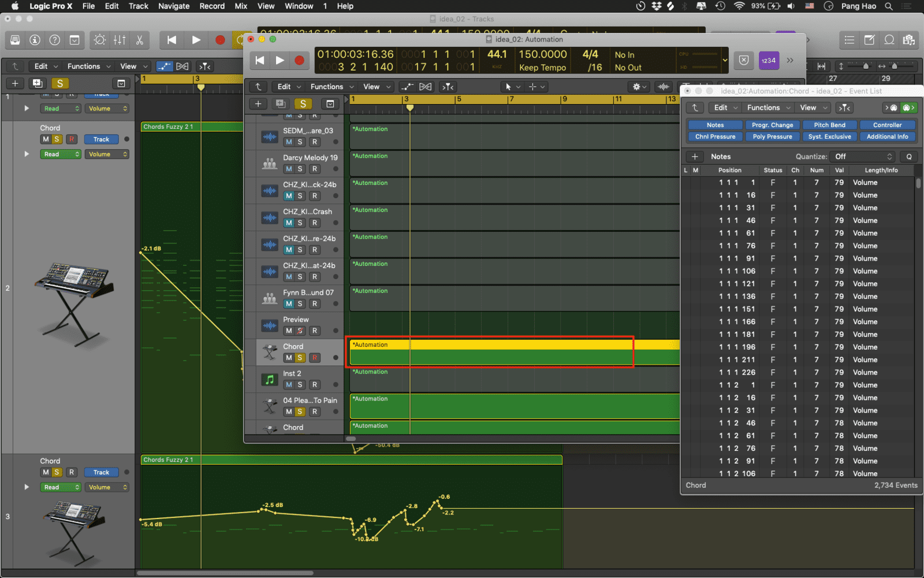Toggle the purple 1234 count-in button
The width and height of the screenshot is (924, 578).
click(768, 60)
